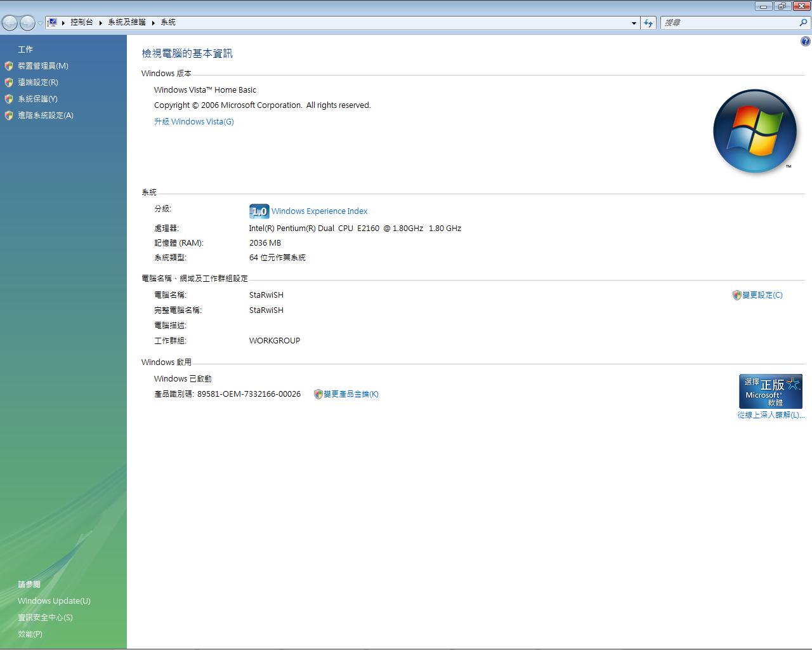
Task: Click the shield icon beside 裝置管理員
Action: click(x=9, y=66)
